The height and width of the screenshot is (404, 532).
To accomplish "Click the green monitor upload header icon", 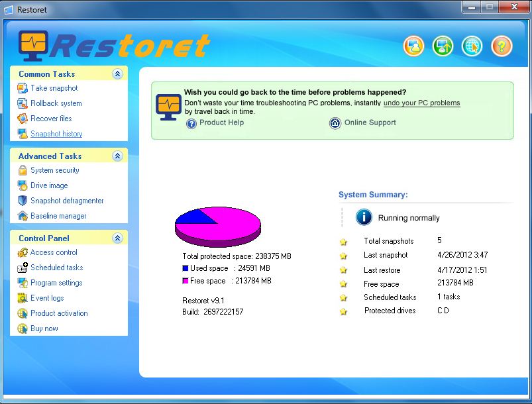I will click(443, 46).
